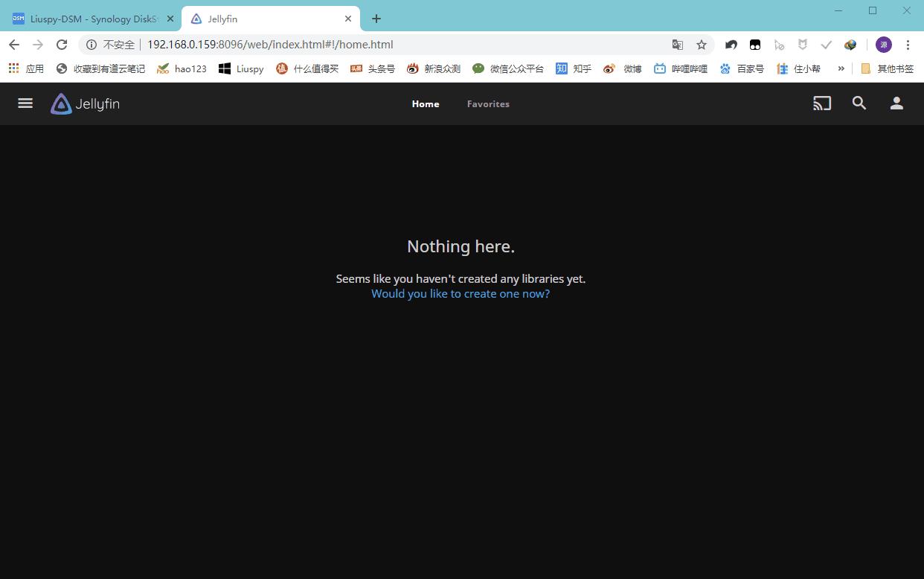Screen dimensions: 924x579
Task: Click the translate page icon in address bar
Action: coord(677,45)
